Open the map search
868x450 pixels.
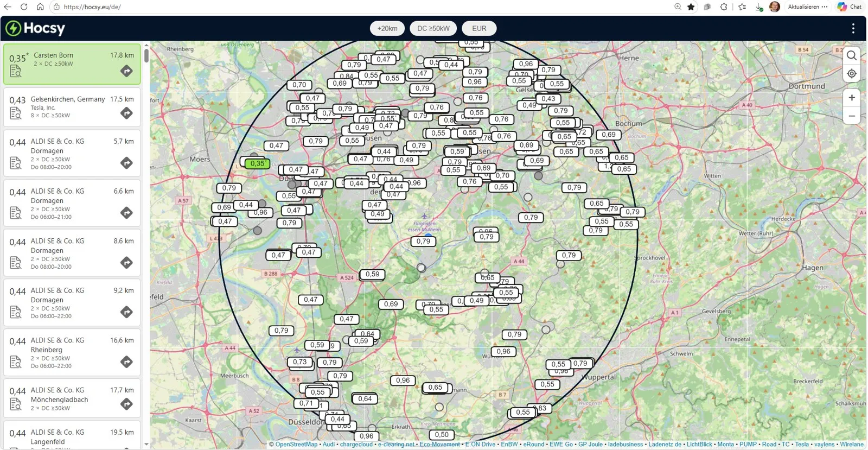(x=852, y=55)
